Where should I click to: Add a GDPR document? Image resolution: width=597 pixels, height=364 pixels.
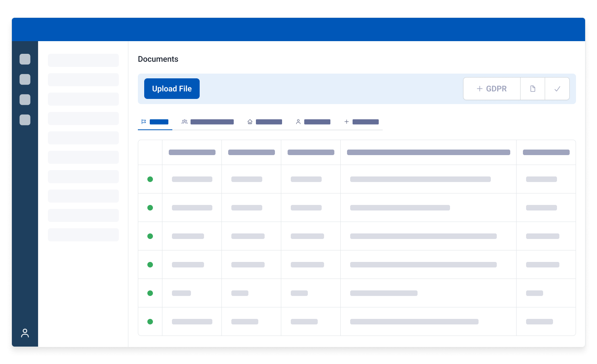click(492, 89)
